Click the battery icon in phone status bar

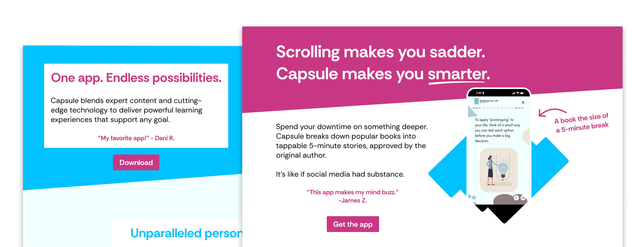[522, 93]
